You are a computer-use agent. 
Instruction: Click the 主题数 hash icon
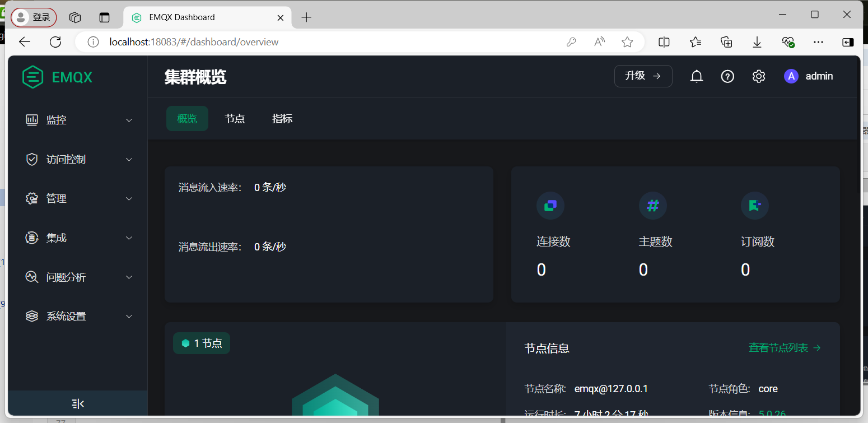pos(653,206)
